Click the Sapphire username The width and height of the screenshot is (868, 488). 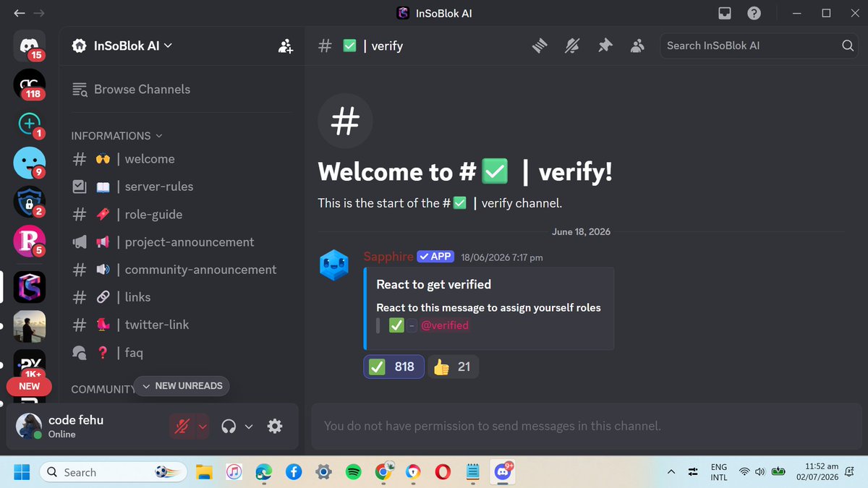pos(388,257)
